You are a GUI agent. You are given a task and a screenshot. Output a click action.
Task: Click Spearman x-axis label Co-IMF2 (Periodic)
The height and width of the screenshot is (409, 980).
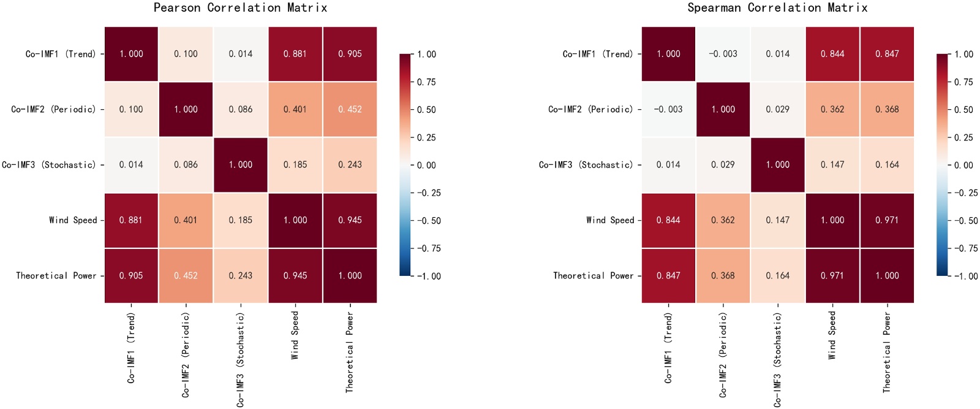tap(723, 354)
